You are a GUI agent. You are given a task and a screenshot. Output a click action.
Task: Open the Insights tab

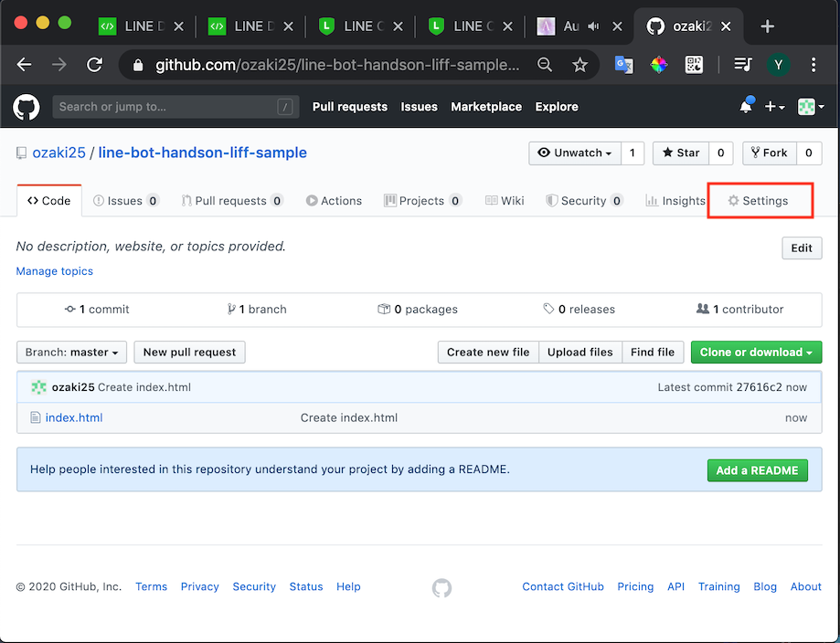[x=675, y=201]
